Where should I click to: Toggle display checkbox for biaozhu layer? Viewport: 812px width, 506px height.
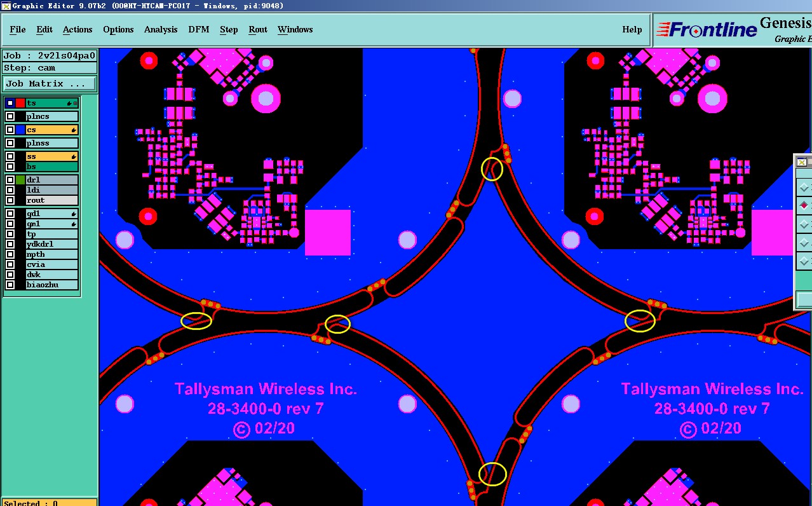click(x=10, y=285)
